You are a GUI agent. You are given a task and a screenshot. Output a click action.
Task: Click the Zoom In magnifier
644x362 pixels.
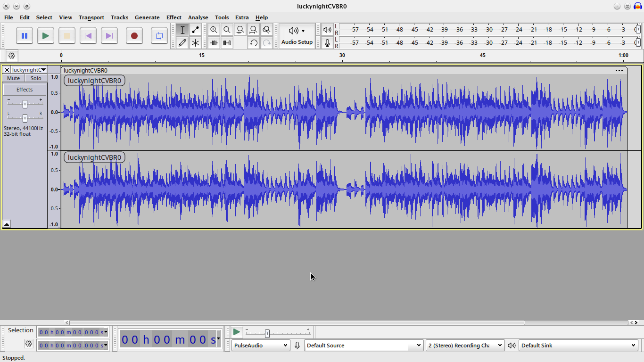point(214,30)
